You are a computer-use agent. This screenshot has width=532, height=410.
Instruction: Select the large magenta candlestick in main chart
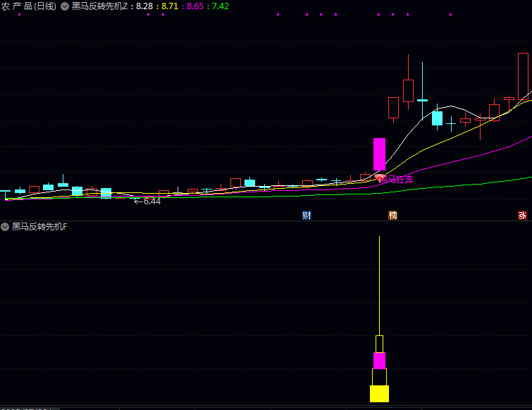(x=379, y=154)
